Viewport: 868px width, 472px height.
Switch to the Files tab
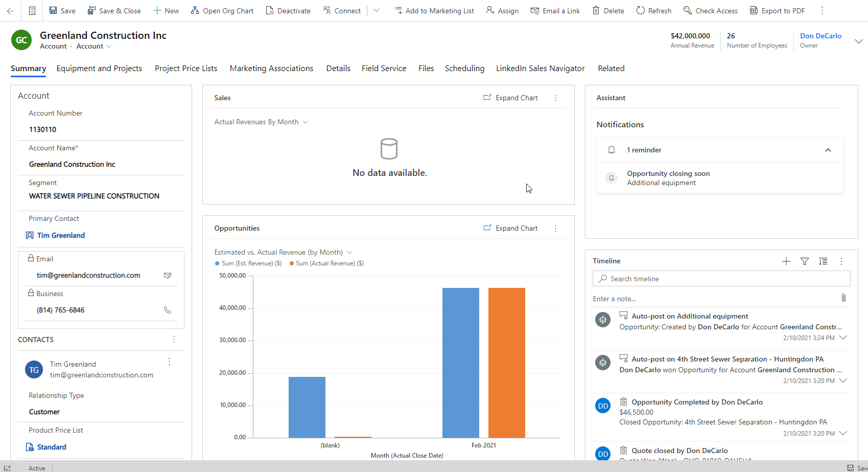click(426, 69)
